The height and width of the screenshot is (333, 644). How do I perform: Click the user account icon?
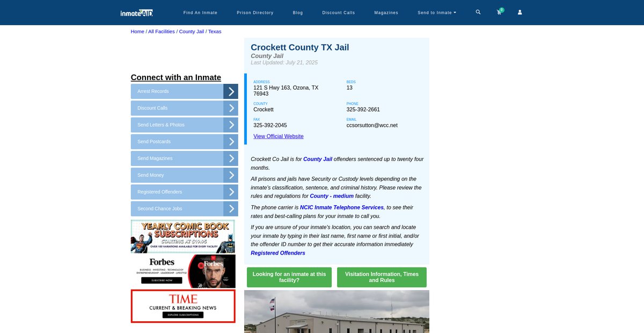519,12
